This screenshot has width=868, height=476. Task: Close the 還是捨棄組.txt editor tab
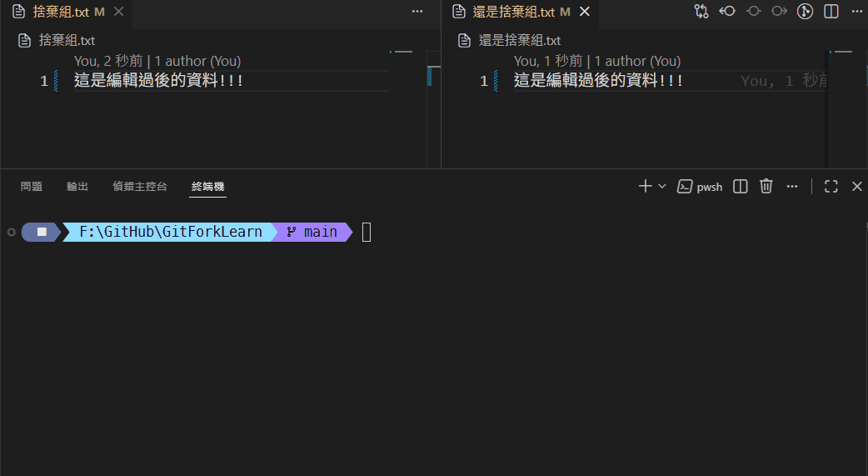[x=584, y=13]
